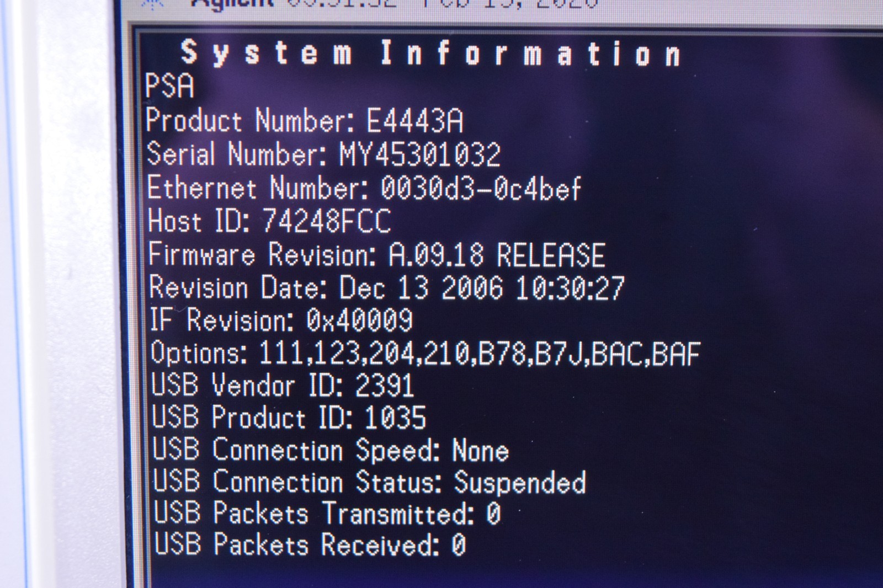Select the Host ID 74248FCC entry

(x=269, y=221)
